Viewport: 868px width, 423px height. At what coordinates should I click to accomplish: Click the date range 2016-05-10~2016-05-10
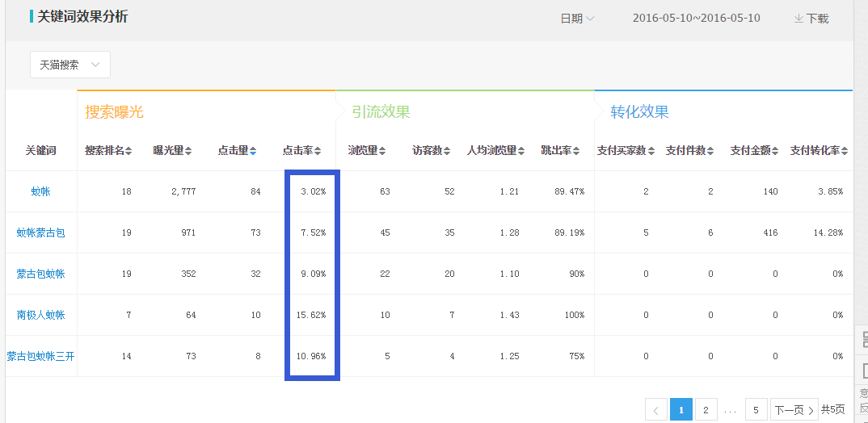[x=696, y=19]
